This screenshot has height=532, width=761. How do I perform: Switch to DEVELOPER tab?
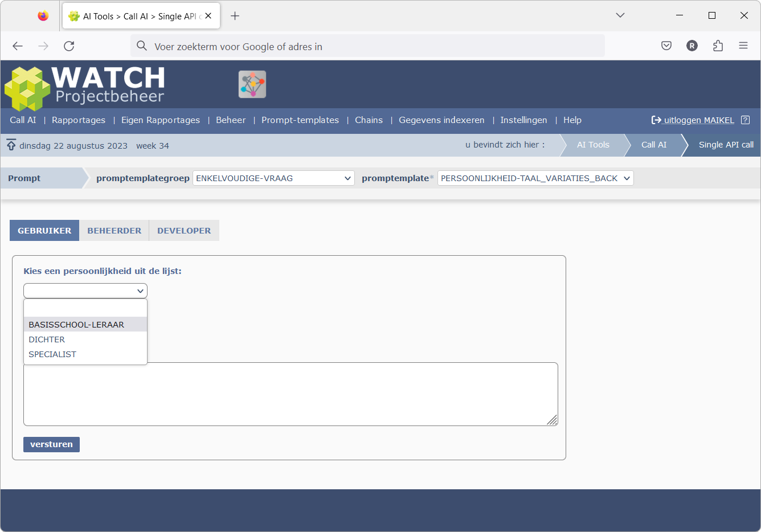click(x=184, y=231)
